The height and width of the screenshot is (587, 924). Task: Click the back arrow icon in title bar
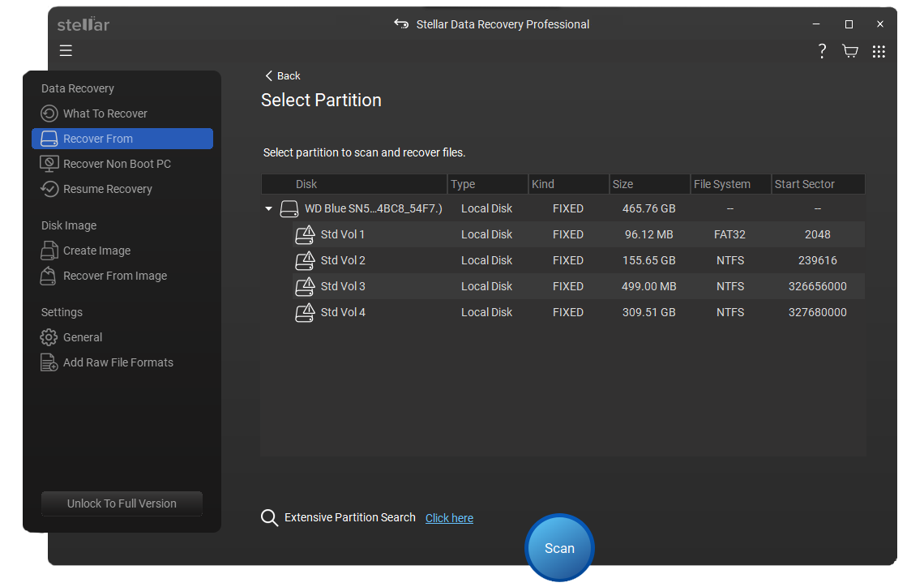(401, 24)
